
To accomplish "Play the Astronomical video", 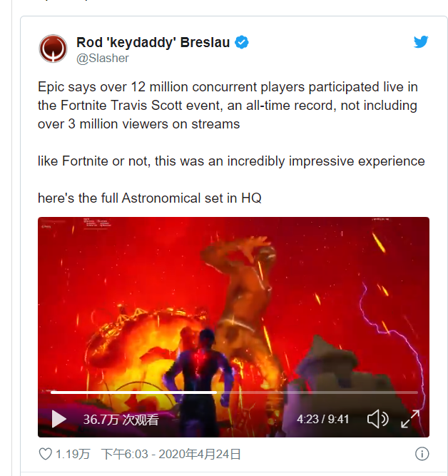I will click(x=59, y=419).
